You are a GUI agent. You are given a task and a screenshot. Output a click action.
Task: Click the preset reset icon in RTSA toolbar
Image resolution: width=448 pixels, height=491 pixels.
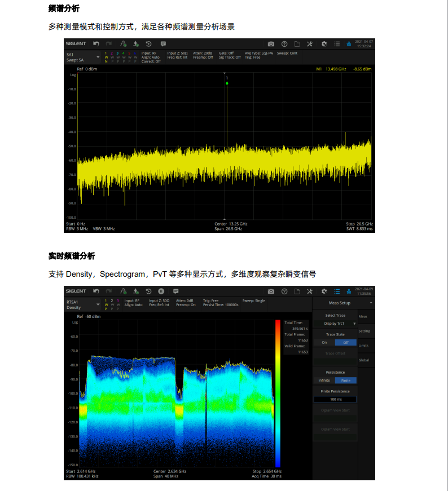[148, 291]
